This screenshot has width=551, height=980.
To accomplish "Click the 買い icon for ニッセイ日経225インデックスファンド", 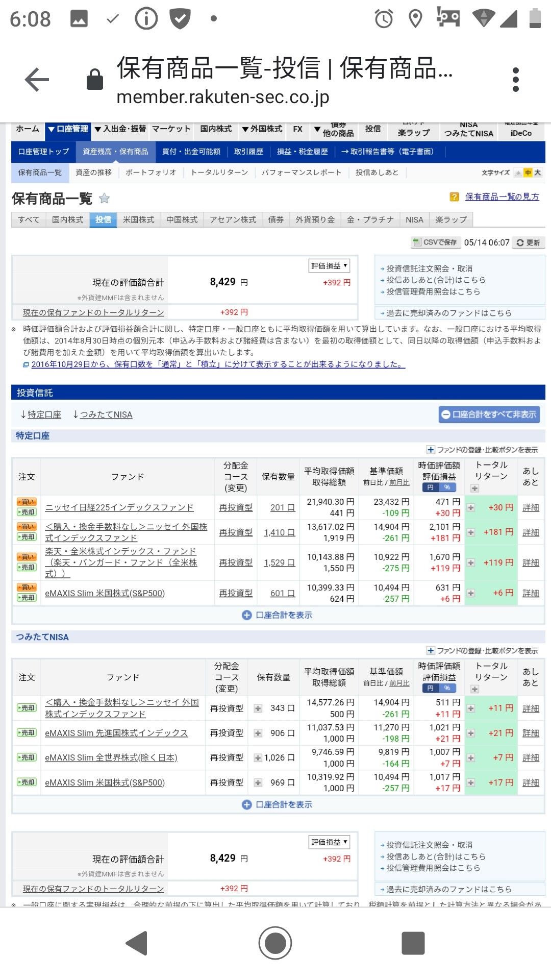I will click(27, 502).
